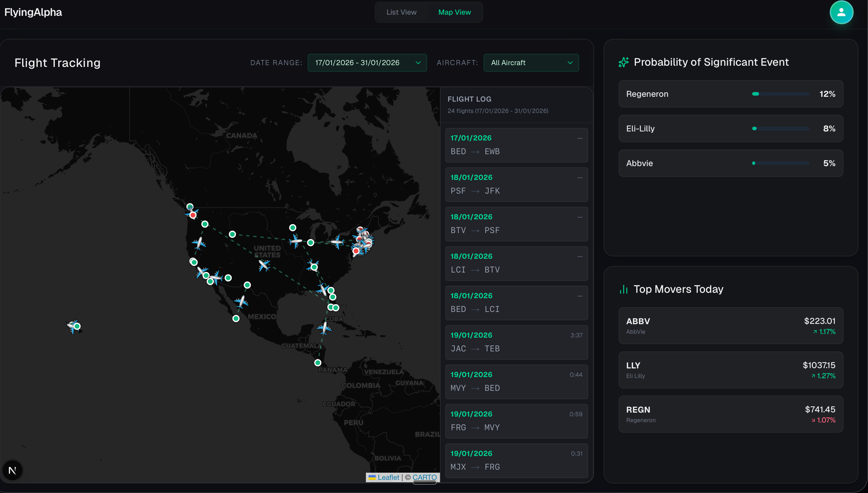Open the All Aircraft dropdown

tap(531, 63)
